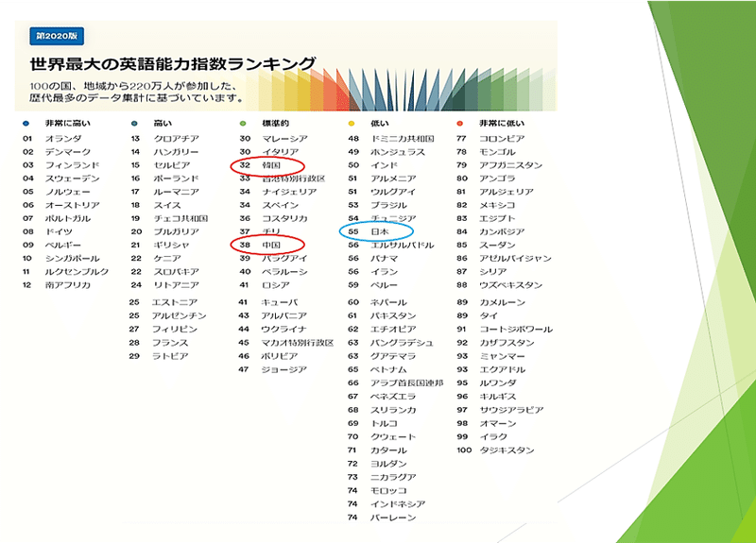Click the リトアニア entry
The width and height of the screenshot is (756, 543).
coord(176,285)
